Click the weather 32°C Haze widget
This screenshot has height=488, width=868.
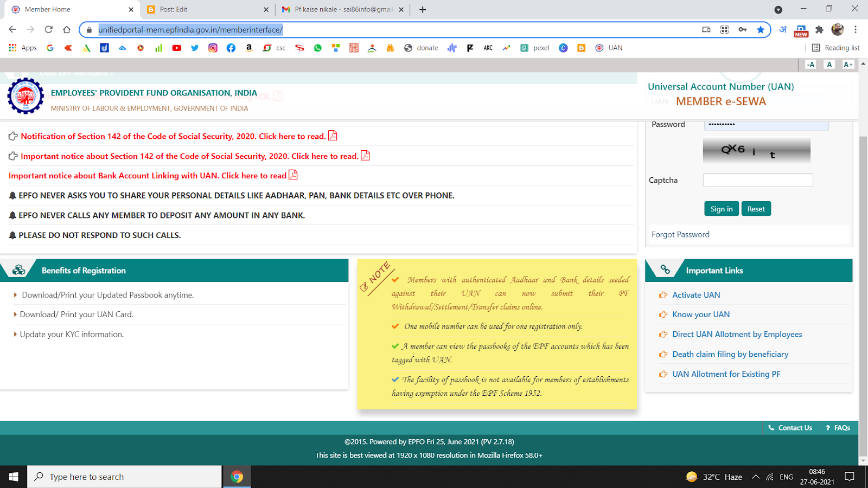(x=714, y=477)
